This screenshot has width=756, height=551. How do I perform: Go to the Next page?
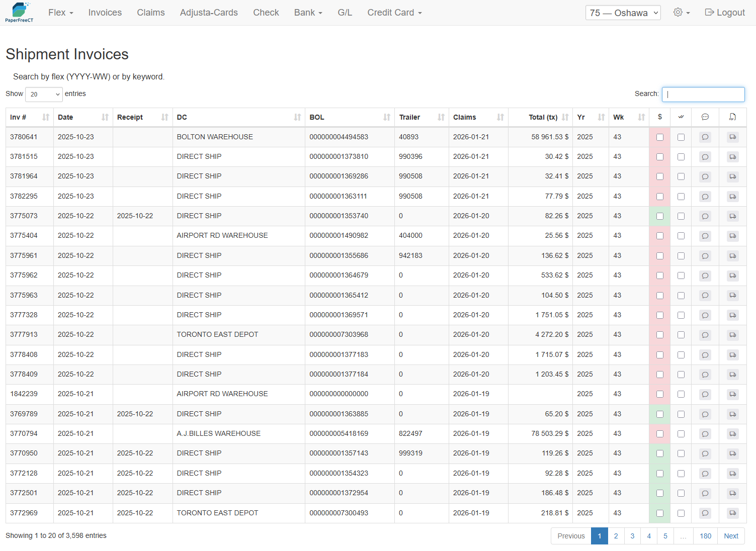tap(730, 536)
